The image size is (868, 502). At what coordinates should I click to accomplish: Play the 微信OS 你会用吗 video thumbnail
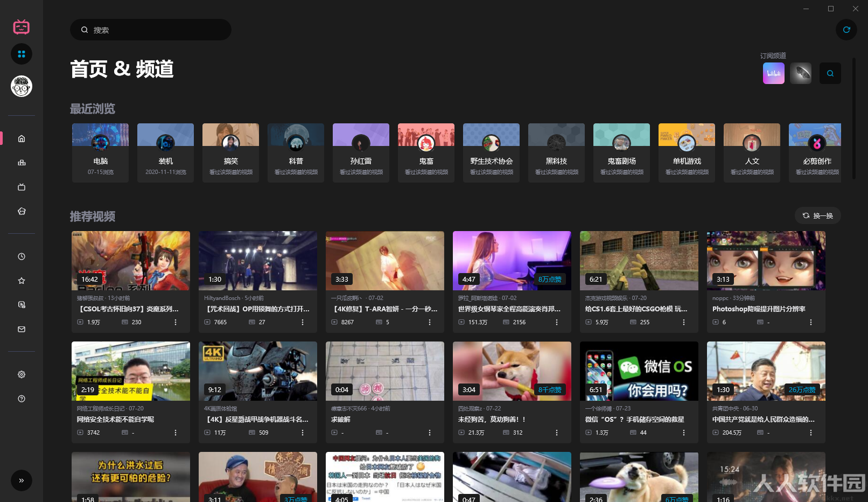tap(639, 371)
